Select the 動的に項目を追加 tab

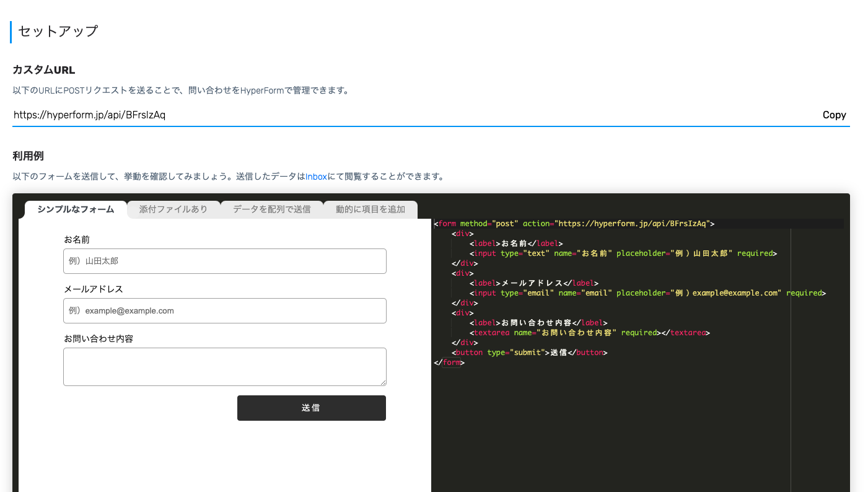(370, 209)
